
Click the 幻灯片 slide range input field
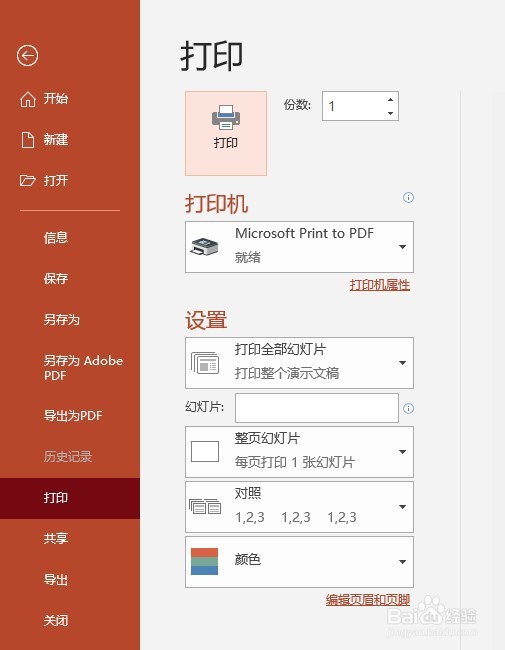pyautogui.click(x=317, y=408)
